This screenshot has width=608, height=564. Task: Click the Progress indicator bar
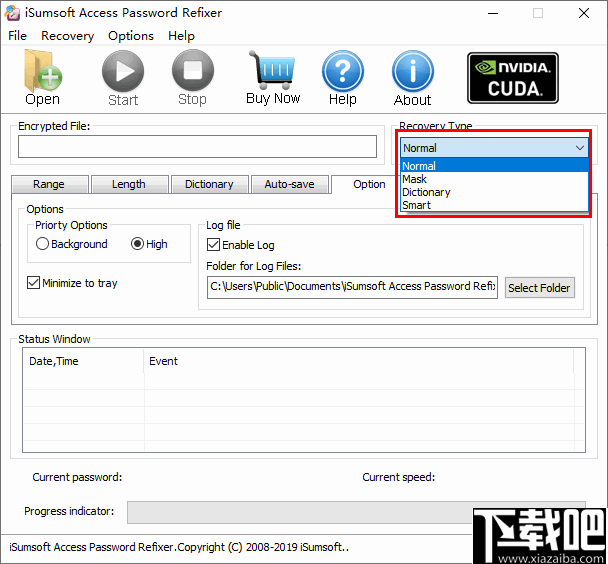pyautogui.click(x=356, y=512)
